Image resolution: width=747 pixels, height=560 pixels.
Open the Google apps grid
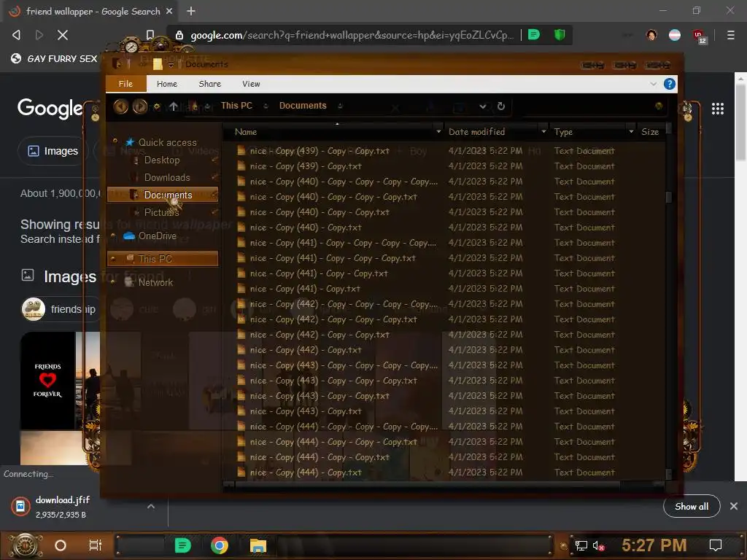[x=718, y=109]
